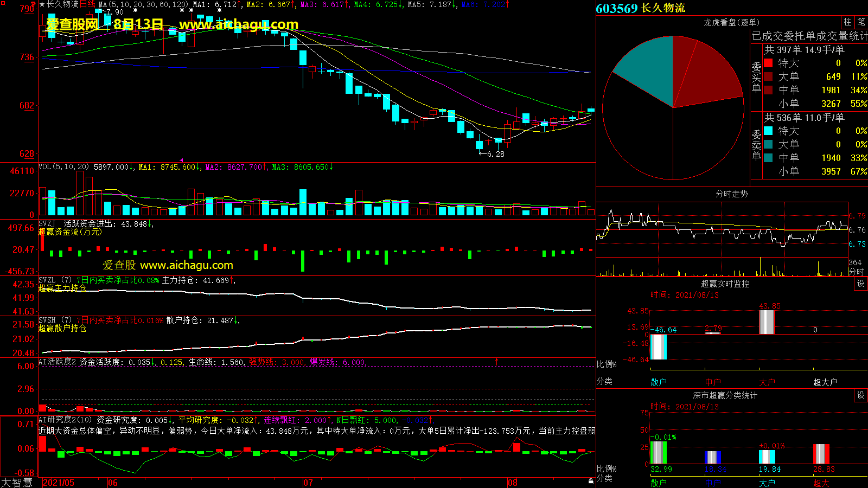Click the small red square icon at top-left corner

pos(3,4)
